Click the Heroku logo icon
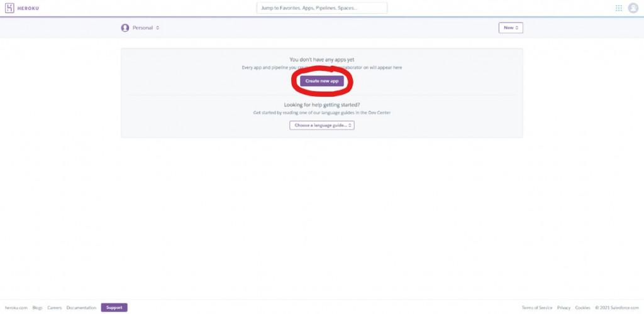This screenshot has width=644, height=314. [9, 8]
